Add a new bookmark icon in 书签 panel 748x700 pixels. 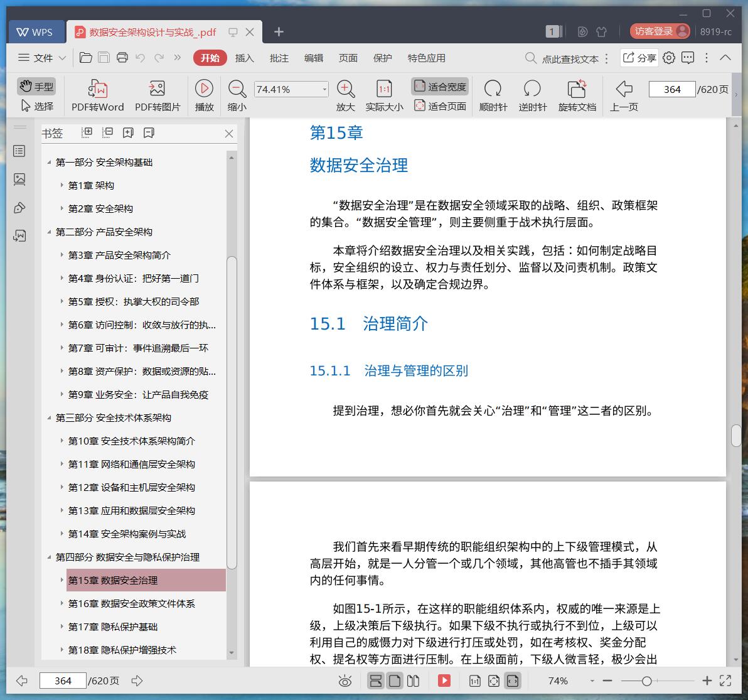pyautogui.click(x=128, y=132)
